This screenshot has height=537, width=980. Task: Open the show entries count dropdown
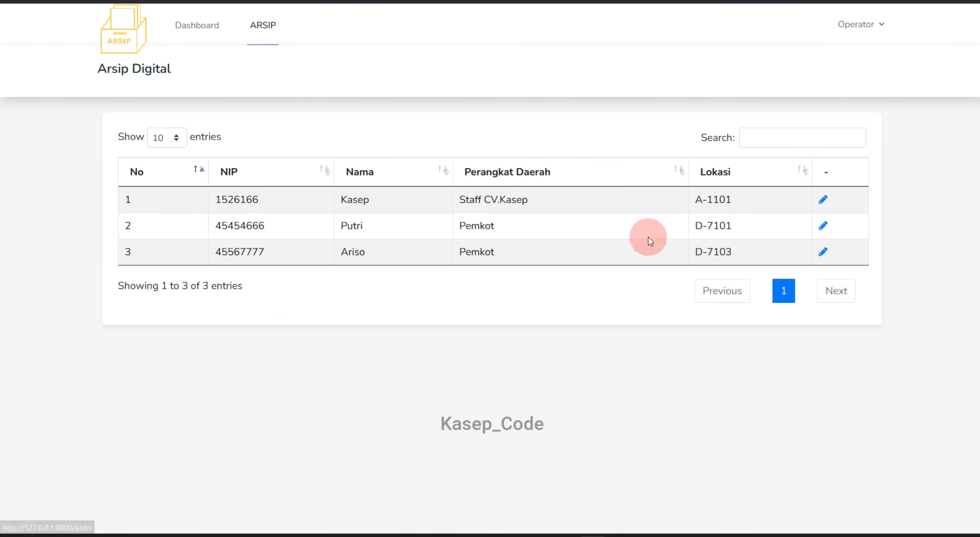[167, 137]
